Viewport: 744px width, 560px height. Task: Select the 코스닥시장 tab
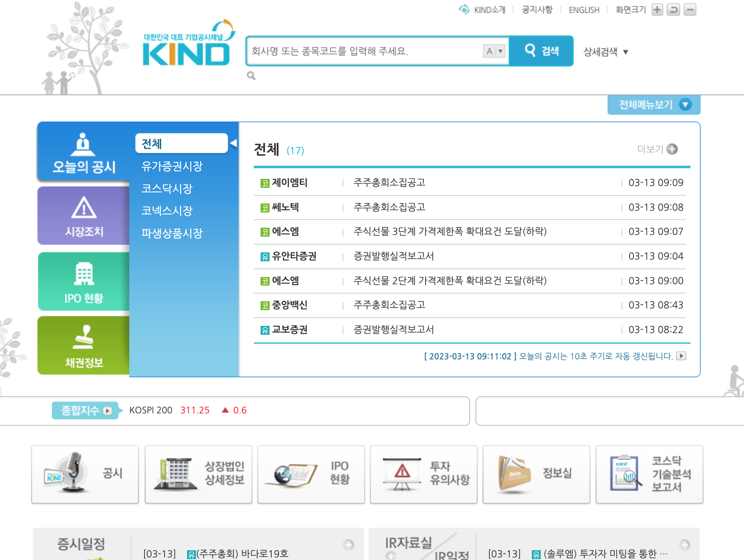(x=167, y=189)
